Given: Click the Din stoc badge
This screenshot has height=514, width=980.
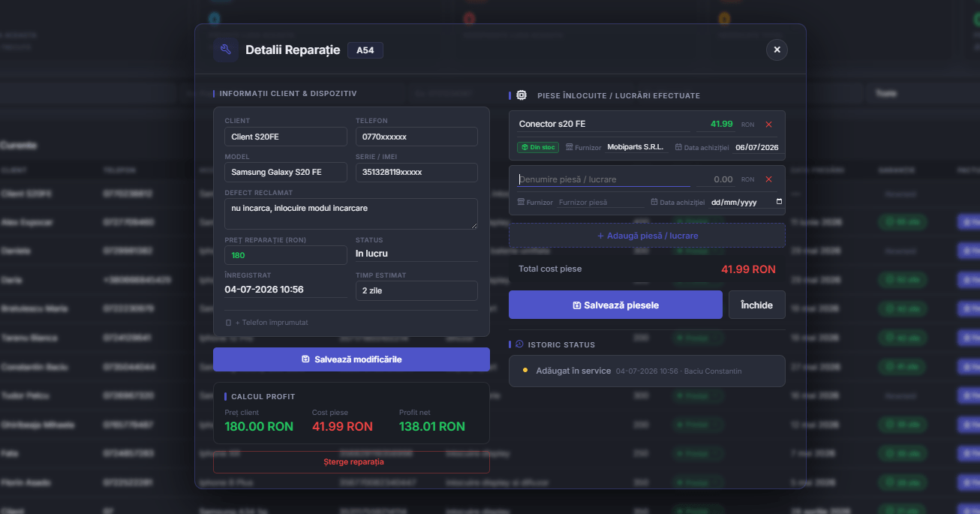Looking at the screenshot, I should (x=538, y=147).
